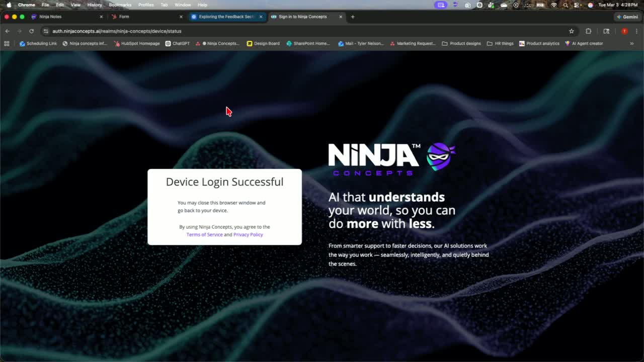Viewport: 644px width, 362px height.
Task: Open the Privacy Policy link
Action: (248, 235)
